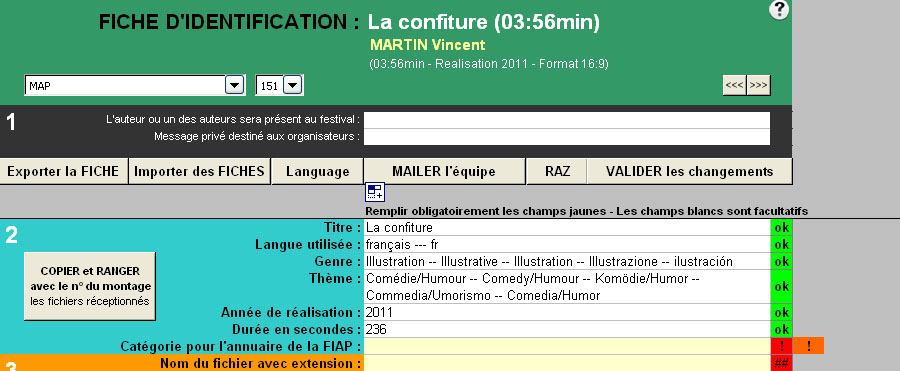Screen dimensions: 900x371
Task: Go to next record with >>> button
Action: pyautogui.click(x=759, y=86)
